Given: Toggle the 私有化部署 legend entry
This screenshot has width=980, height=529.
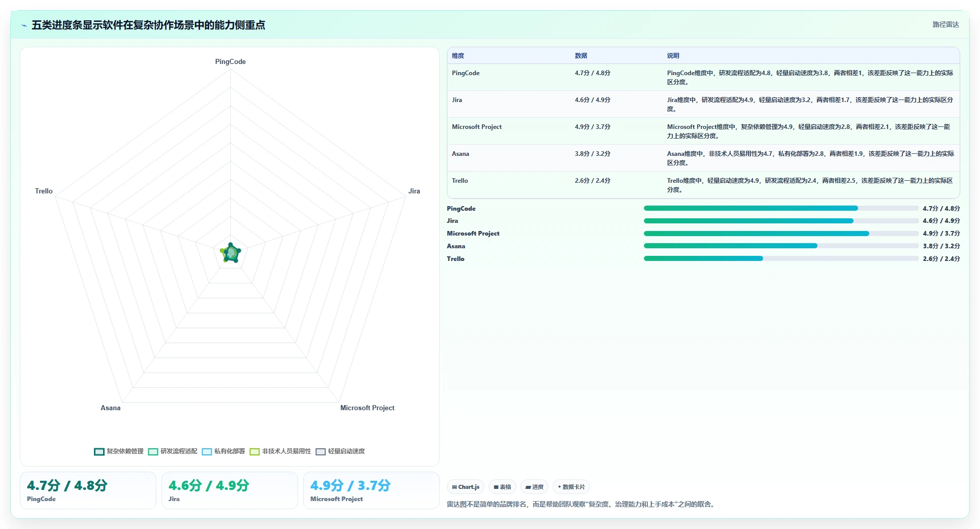Looking at the screenshot, I should [x=223, y=451].
